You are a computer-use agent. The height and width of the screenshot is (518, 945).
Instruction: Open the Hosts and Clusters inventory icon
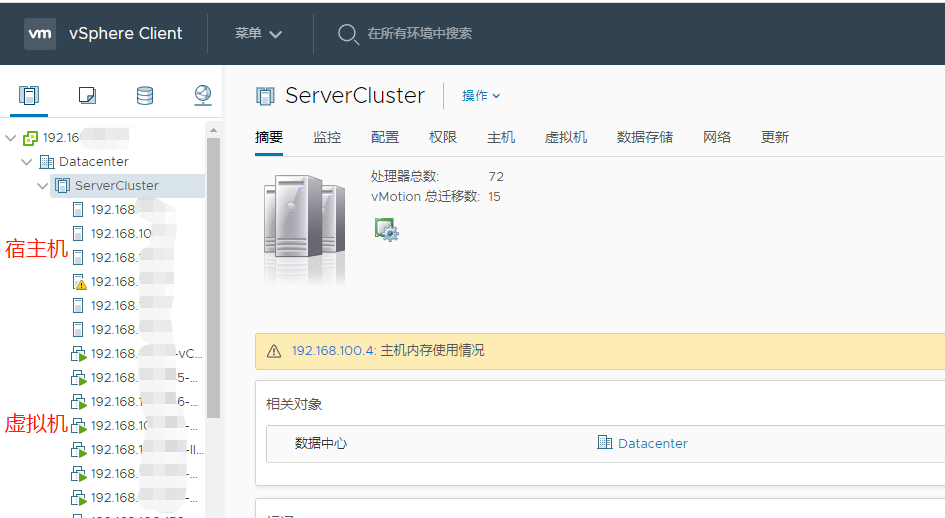29,96
